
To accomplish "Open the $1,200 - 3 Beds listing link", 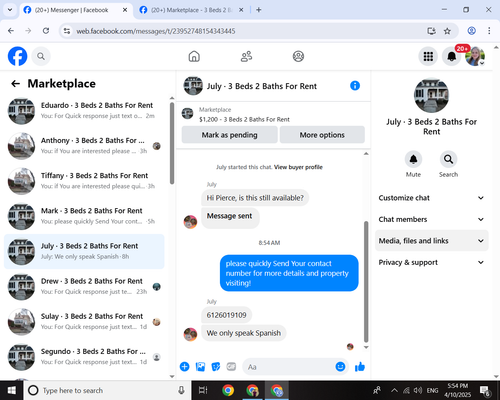I will [x=244, y=119].
